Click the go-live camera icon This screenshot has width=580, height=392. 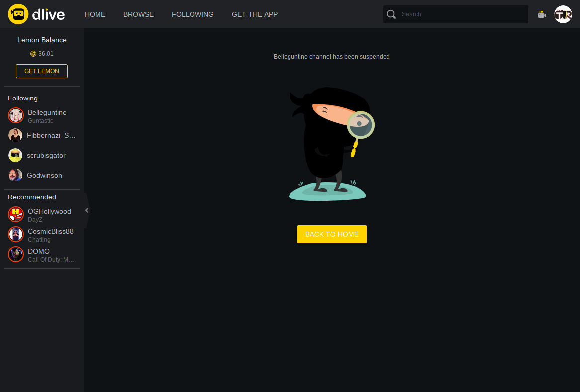coord(542,14)
